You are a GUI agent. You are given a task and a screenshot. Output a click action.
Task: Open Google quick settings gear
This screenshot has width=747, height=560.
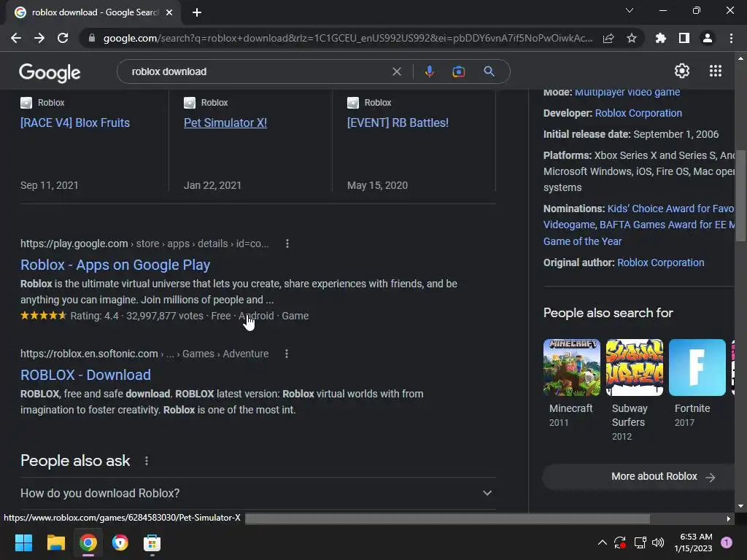point(682,71)
